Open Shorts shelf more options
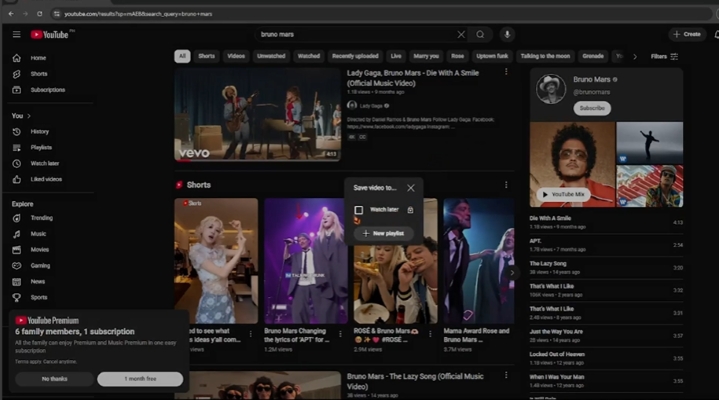This screenshot has height=400, width=719. (506, 185)
